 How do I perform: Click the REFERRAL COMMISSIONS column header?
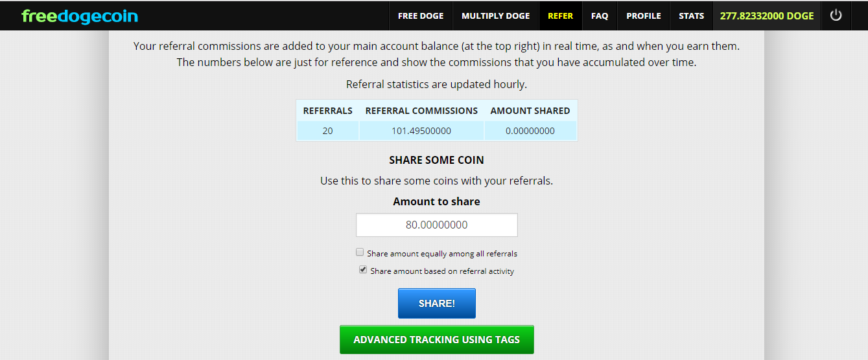coord(421,111)
